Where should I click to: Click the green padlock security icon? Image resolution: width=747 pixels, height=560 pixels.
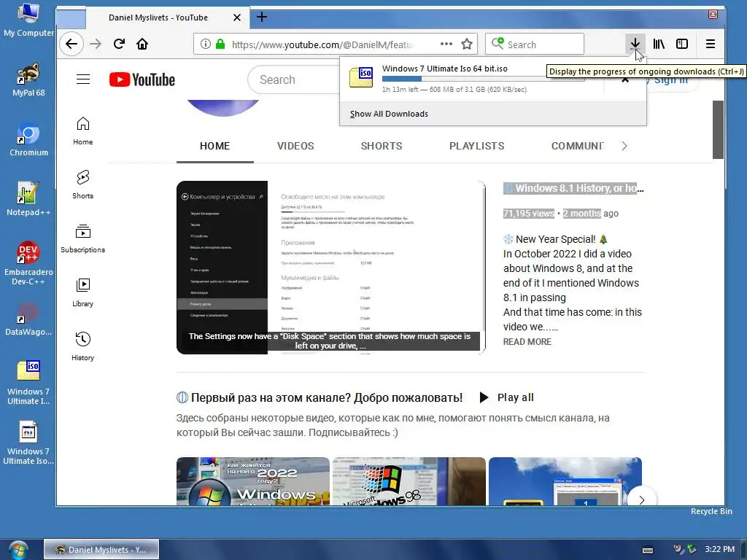click(220, 44)
